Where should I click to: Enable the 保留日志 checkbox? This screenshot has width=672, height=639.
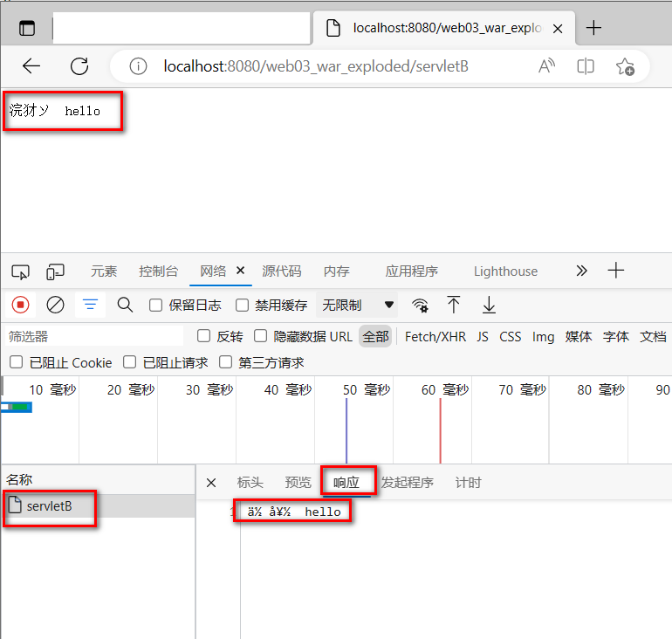(156, 306)
